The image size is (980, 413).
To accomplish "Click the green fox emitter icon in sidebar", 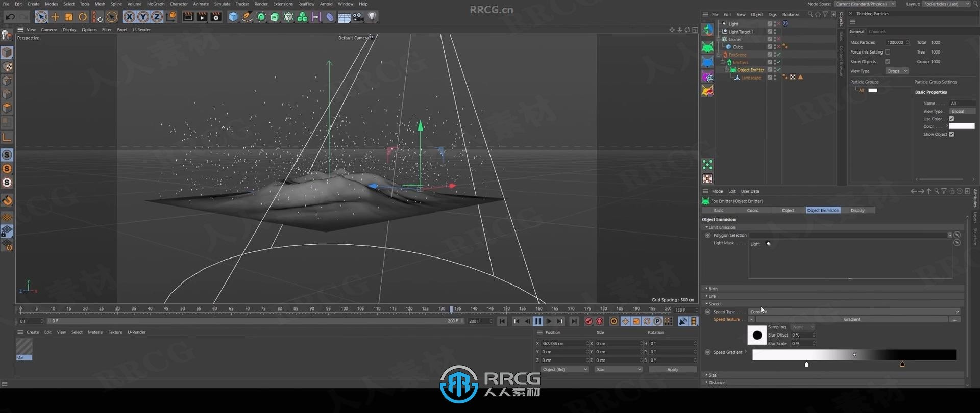I will click(x=707, y=47).
